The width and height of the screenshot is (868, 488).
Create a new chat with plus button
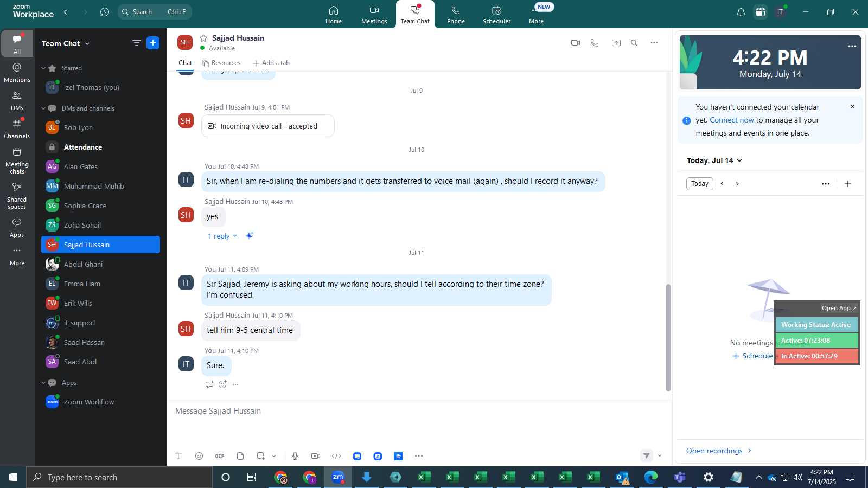153,43
